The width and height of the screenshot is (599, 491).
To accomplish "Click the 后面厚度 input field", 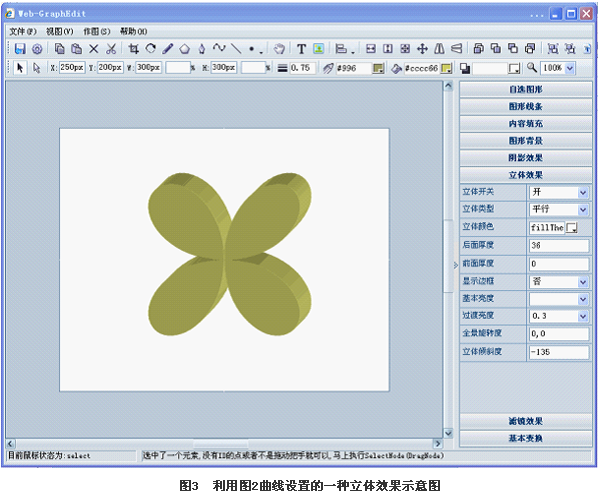I will coord(559,246).
